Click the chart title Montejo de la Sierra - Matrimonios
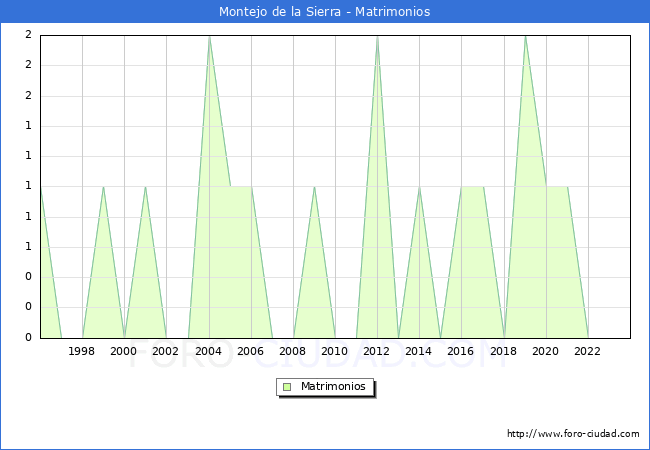650x450 pixels. [325, 12]
